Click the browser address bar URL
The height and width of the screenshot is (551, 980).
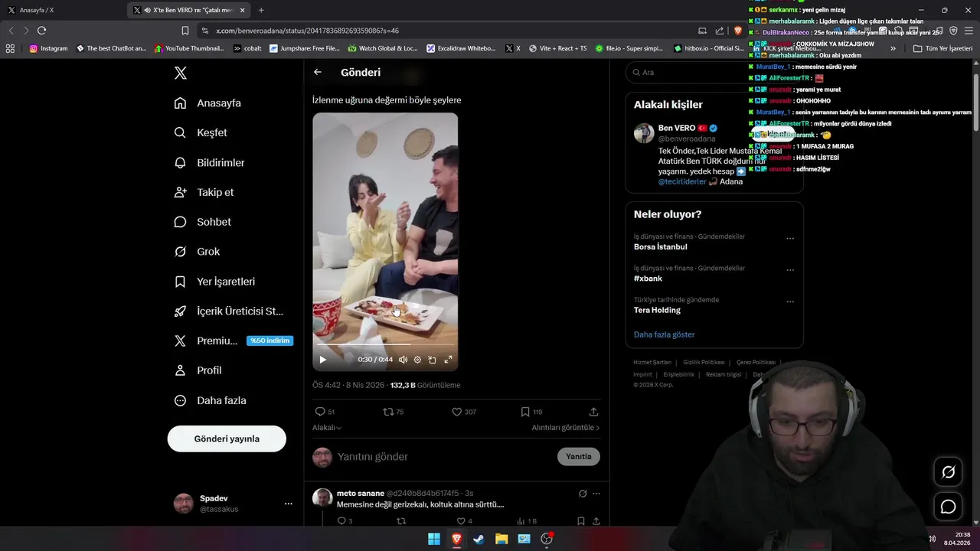point(307,31)
